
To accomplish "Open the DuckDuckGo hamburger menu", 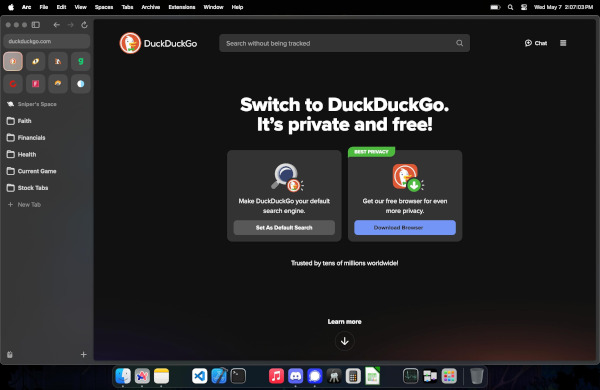I will pyautogui.click(x=563, y=43).
